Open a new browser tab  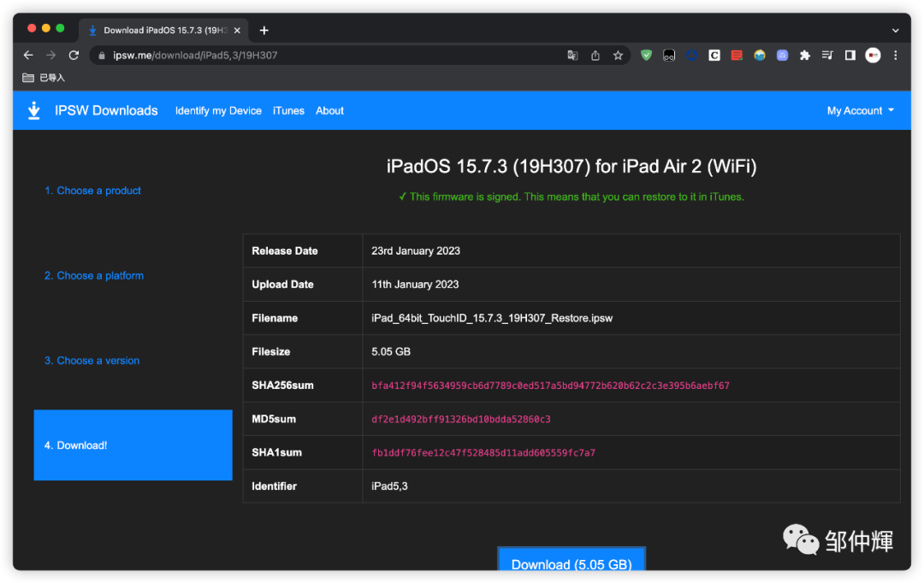pos(264,30)
